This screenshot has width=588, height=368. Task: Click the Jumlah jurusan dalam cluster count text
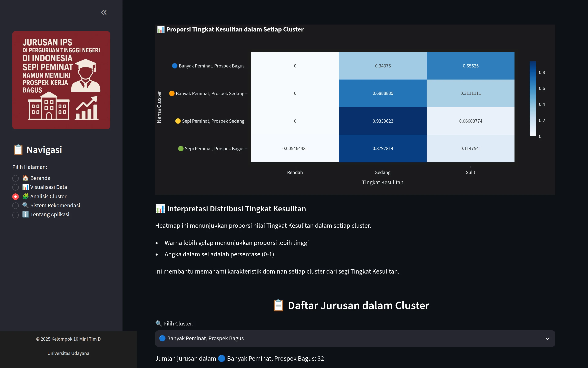239,359
